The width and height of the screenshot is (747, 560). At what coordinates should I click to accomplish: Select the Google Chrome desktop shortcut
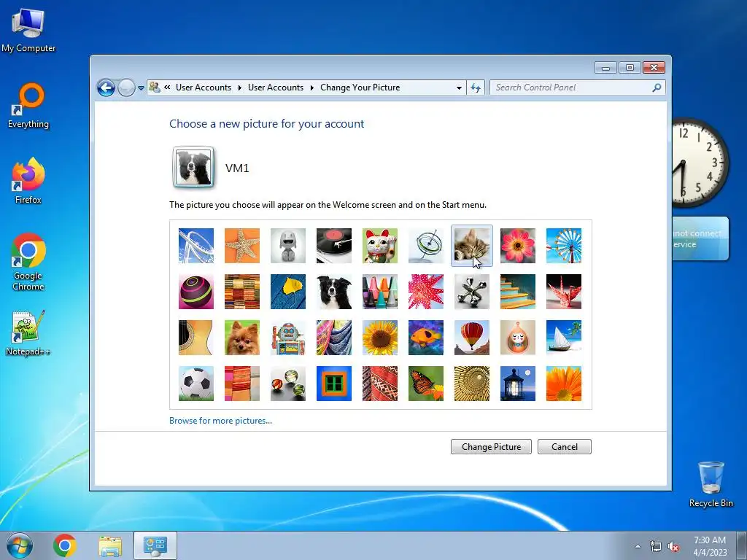coord(28,262)
